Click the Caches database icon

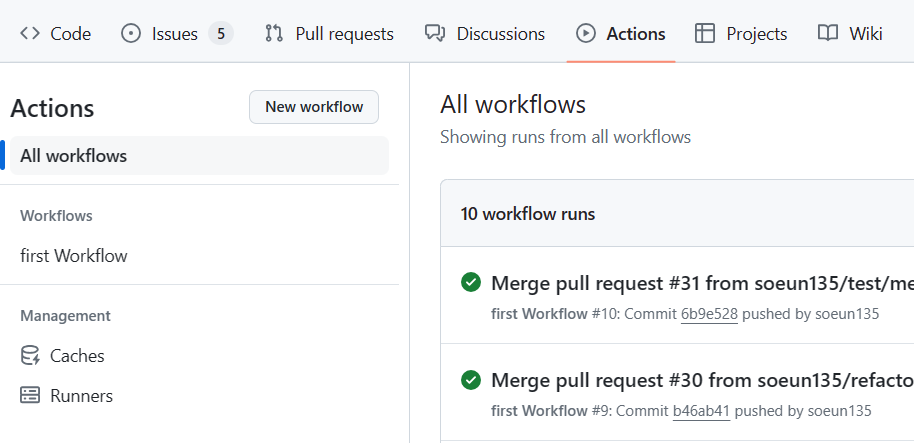click(30, 356)
